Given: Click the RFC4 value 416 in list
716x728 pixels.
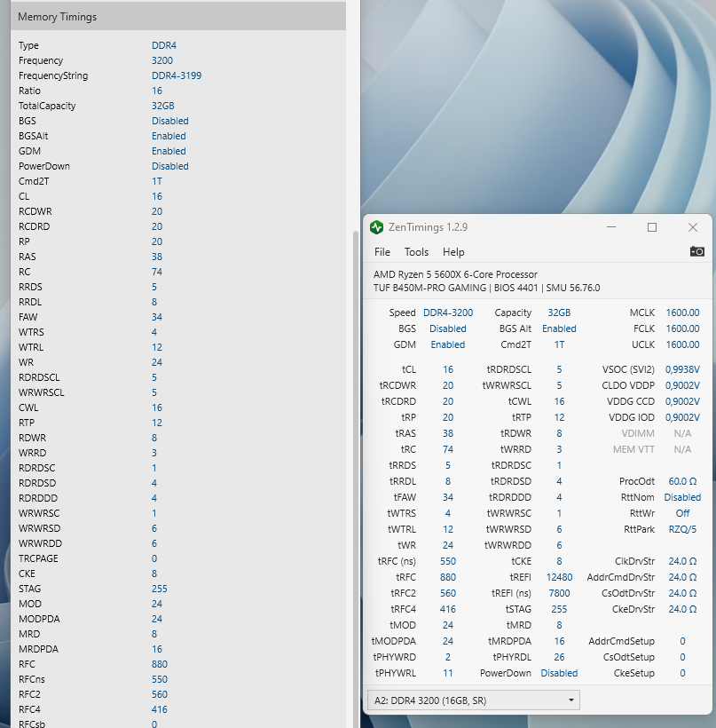Looking at the screenshot, I should pos(159,709).
